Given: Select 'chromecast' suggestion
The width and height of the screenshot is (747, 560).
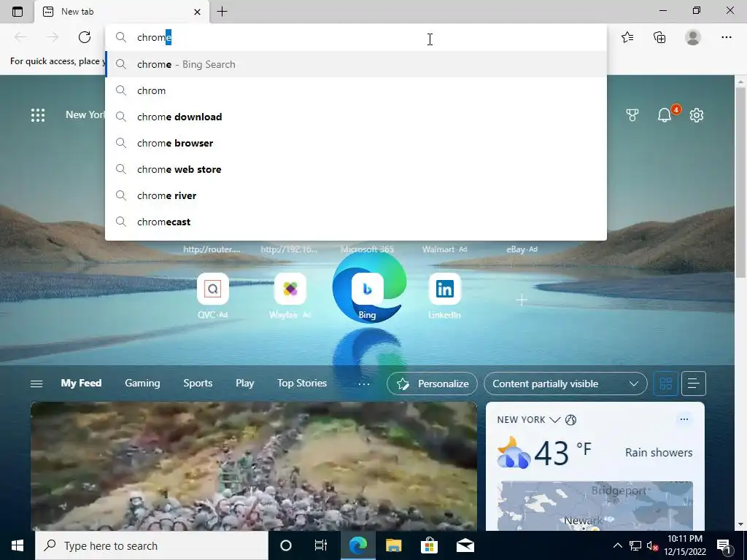Looking at the screenshot, I should [355, 222].
